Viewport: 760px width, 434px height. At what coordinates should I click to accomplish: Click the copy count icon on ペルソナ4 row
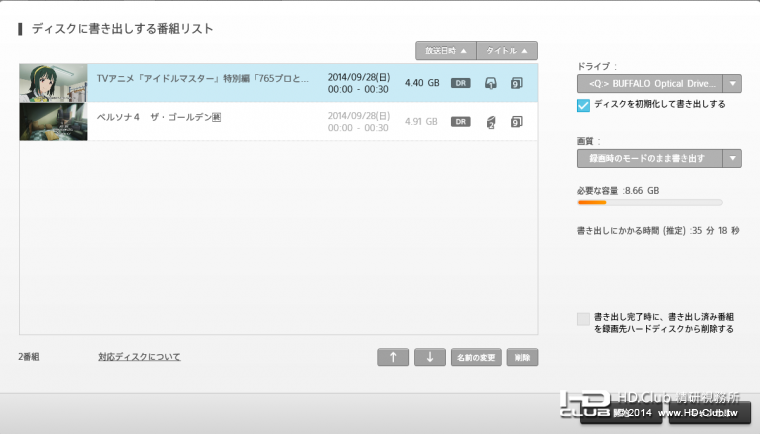517,122
